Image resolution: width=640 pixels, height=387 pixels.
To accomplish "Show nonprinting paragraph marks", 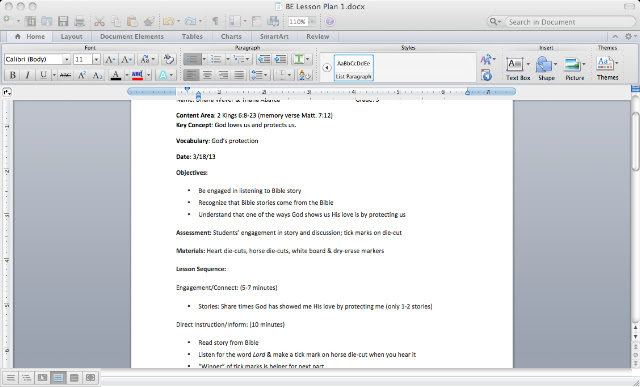I will [215, 21].
